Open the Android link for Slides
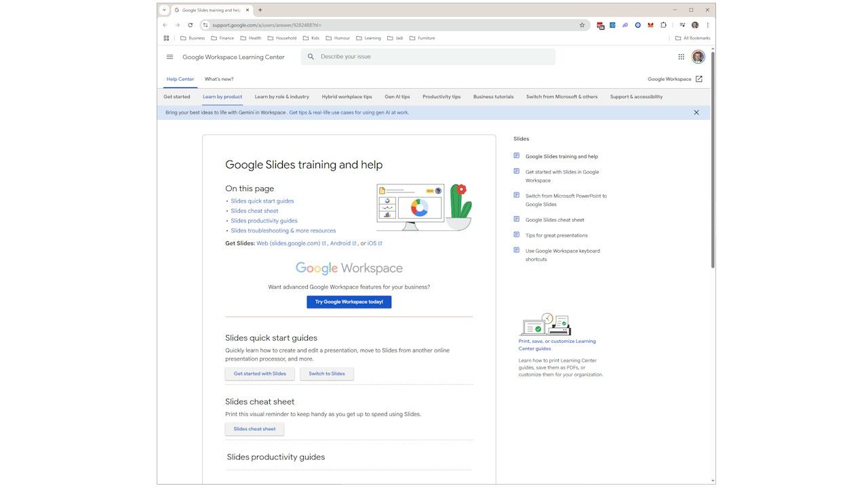The width and height of the screenshot is (868, 488). click(x=343, y=243)
